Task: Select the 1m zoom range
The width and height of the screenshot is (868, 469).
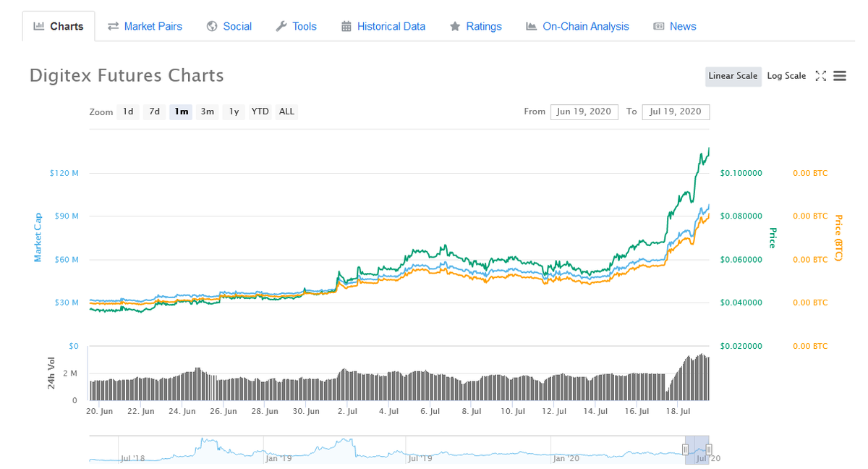Action: pyautogui.click(x=181, y=111)
